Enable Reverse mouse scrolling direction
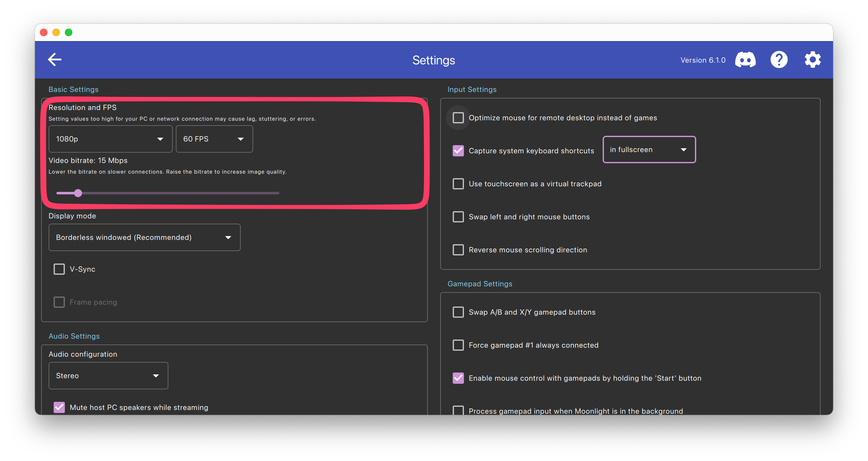The width and height of the screenshot is (868, 461). coord(458,250)
